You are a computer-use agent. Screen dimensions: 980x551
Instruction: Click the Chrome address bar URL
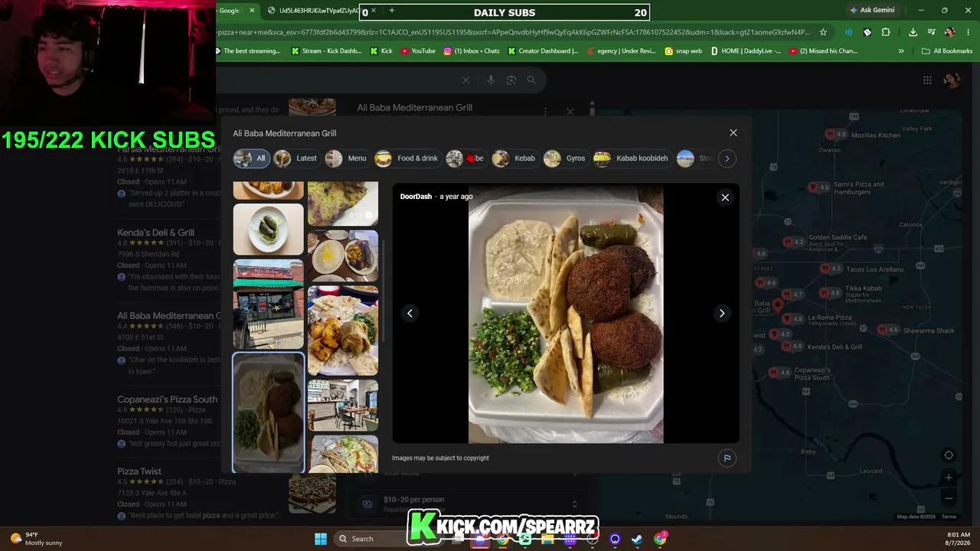click(x=513, y=32)
